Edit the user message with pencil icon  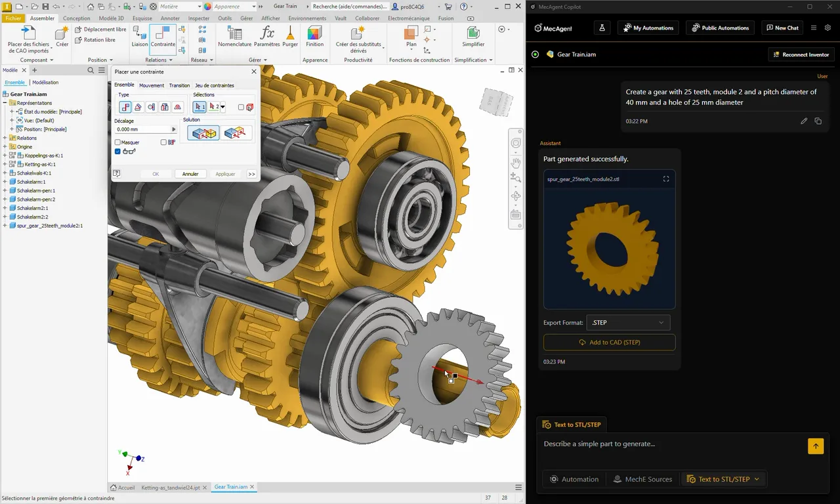coord(804,121)
